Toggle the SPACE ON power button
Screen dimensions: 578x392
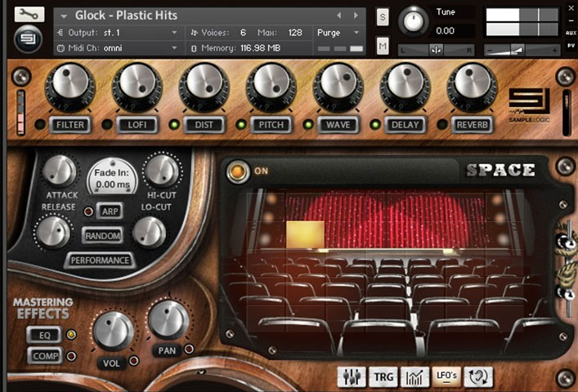click(238, 171)
